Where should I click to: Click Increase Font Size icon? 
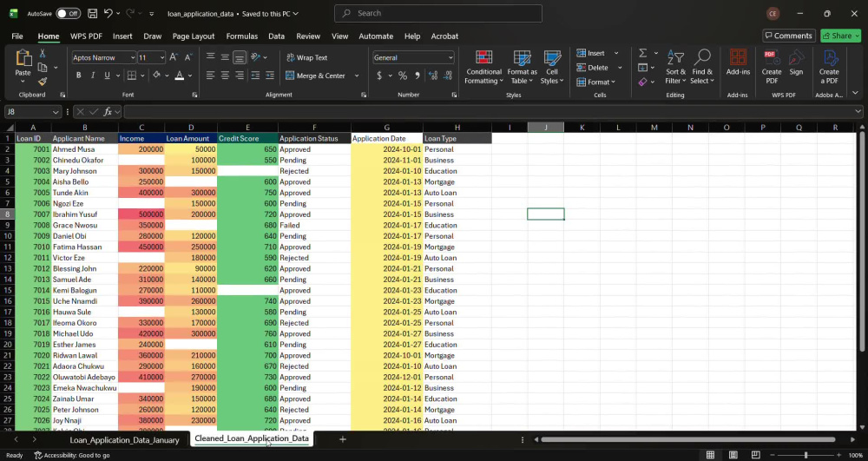[x=174, y=57]
